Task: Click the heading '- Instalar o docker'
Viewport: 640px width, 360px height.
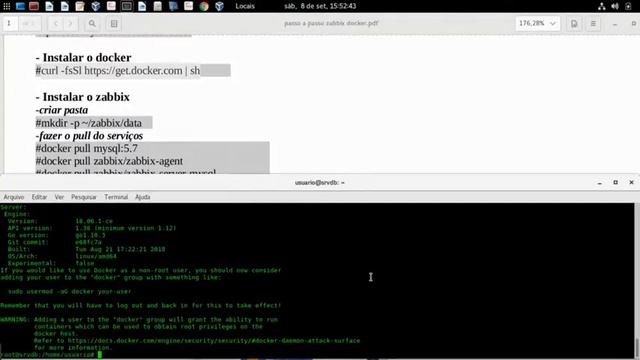Action: pos(83,58)
